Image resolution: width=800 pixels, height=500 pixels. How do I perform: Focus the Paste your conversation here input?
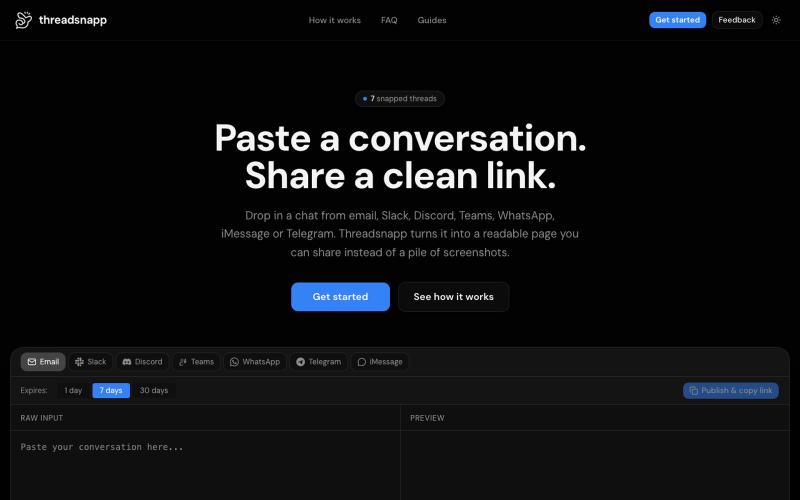(x=206, y=465)
